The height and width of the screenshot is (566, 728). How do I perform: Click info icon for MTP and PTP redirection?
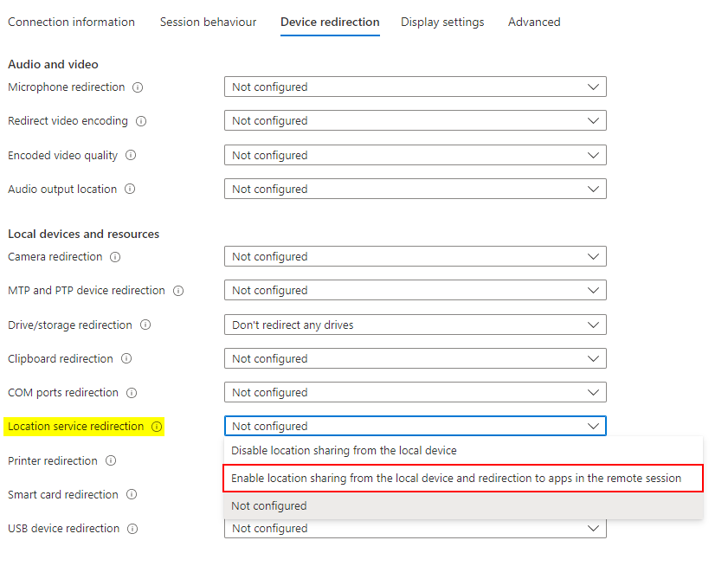coord(178,291)
